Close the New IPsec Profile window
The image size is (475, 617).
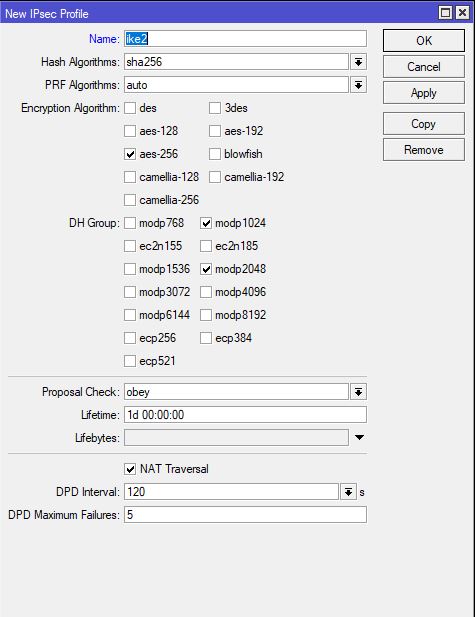tap(462, 13)
